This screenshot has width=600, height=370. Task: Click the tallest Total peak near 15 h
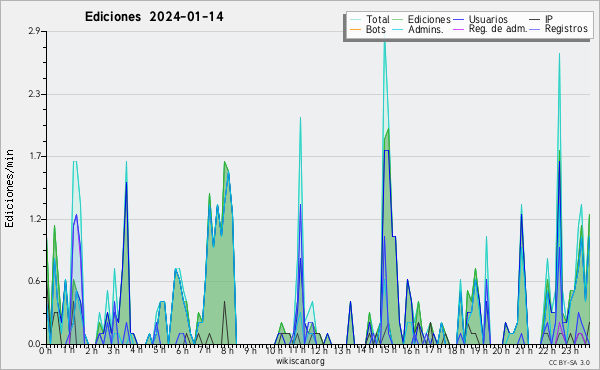tap(385, 43)
